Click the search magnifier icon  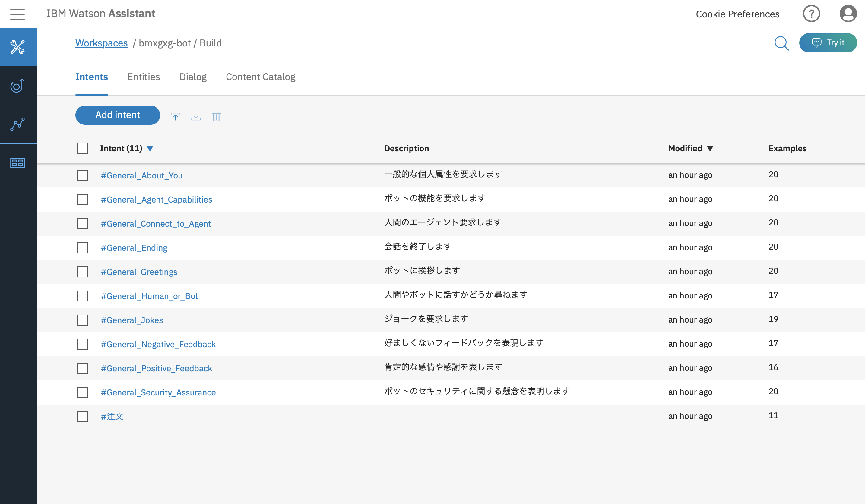[x=781, y=43]
